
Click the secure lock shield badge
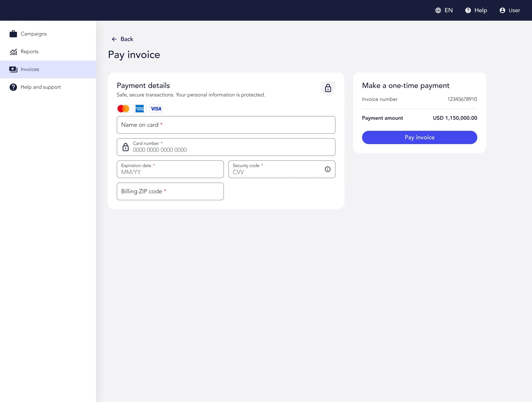coord(328,88)
